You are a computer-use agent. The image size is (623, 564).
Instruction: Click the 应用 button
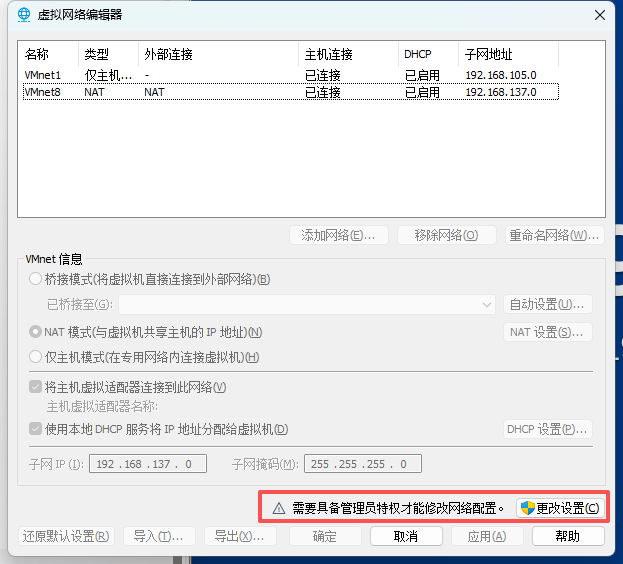click(x=487, y=536)
